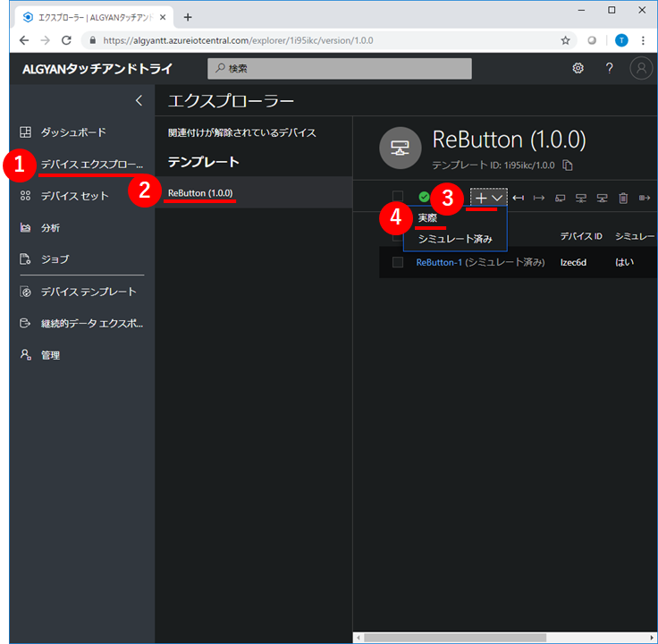Image resolution: width=658 pixels, height=644 pixels.
Task: Click the left arrow of the horizontal scrollbar
Action: pyautogui.click(x=359, y=638)
